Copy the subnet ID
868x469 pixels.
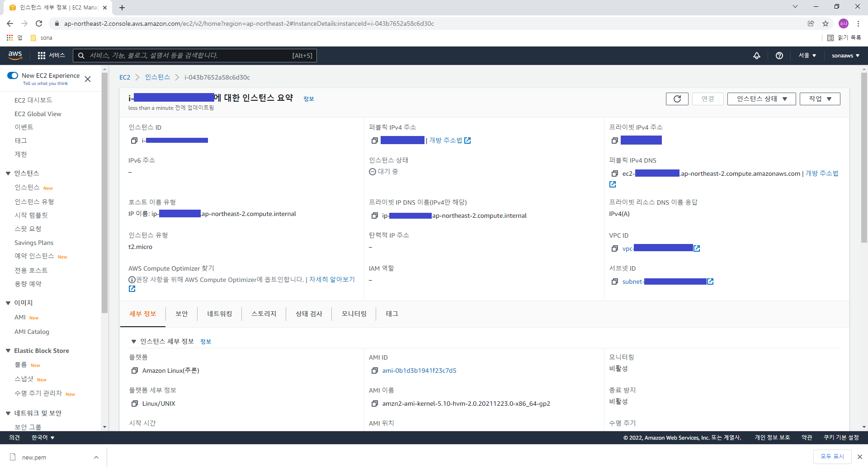pyautogui.click(x=614, y=281)
